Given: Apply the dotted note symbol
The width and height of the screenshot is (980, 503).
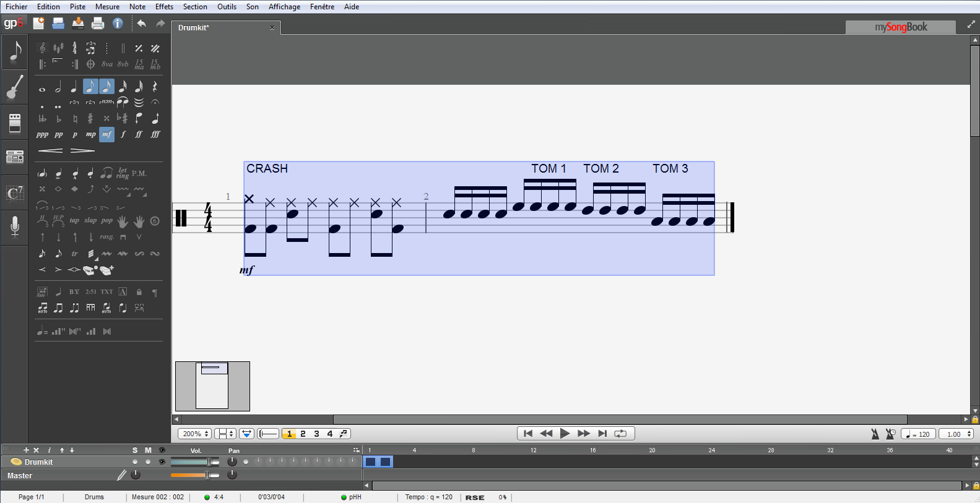Looking at the screenshot, I should 42,106.
